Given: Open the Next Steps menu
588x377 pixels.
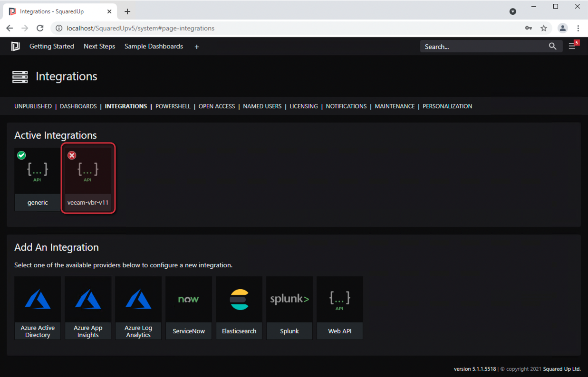Looking at the screenshot, I should [x=99, y=46].
